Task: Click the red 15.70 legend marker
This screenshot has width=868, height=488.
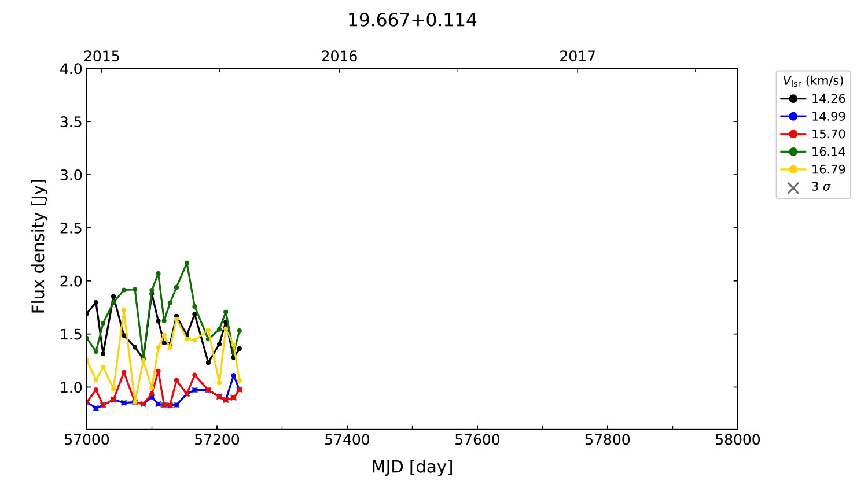Action: pos(793,134)
